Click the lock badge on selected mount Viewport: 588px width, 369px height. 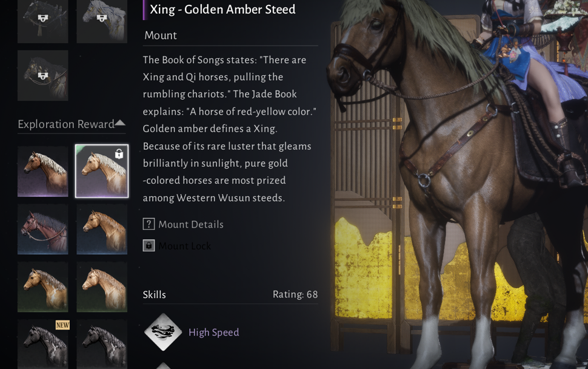119,154
